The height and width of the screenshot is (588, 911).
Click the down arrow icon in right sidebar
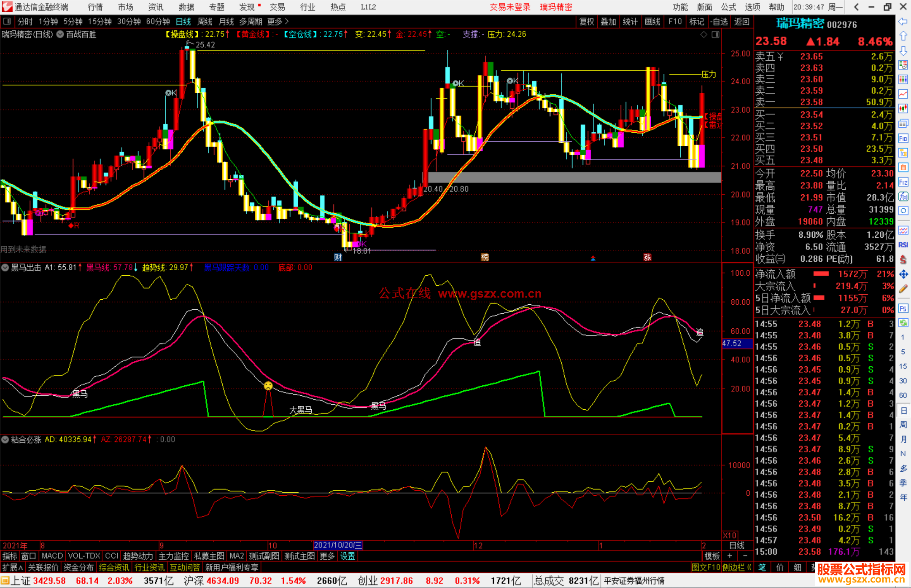903,51
